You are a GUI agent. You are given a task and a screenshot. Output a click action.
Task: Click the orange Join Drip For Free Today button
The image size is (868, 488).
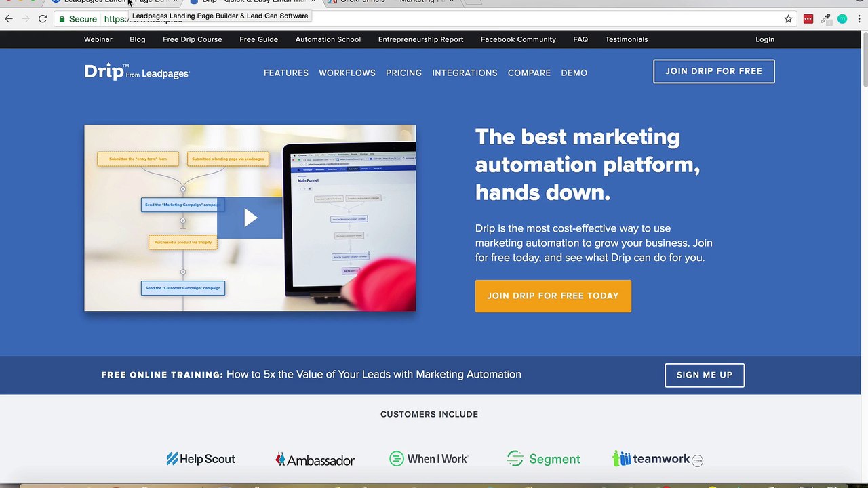[x=553, y=296]
